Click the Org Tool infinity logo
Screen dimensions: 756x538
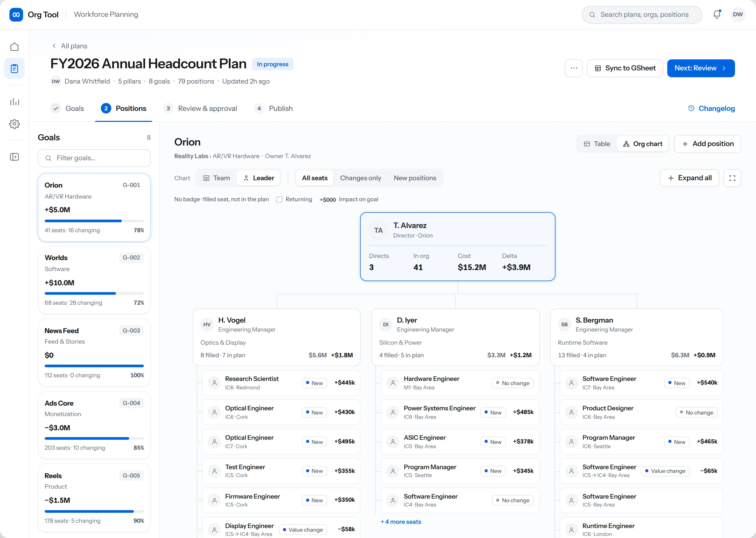pos(16,14)
